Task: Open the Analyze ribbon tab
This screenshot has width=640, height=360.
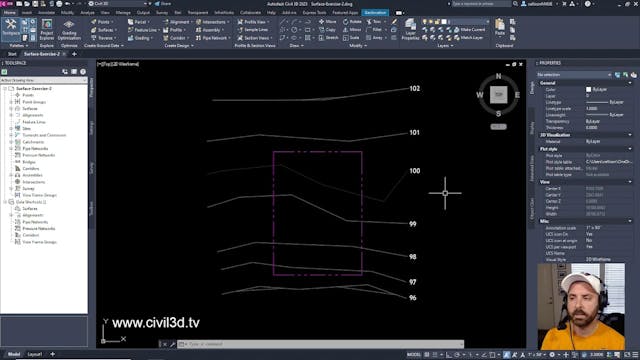Action: point(87,13)
